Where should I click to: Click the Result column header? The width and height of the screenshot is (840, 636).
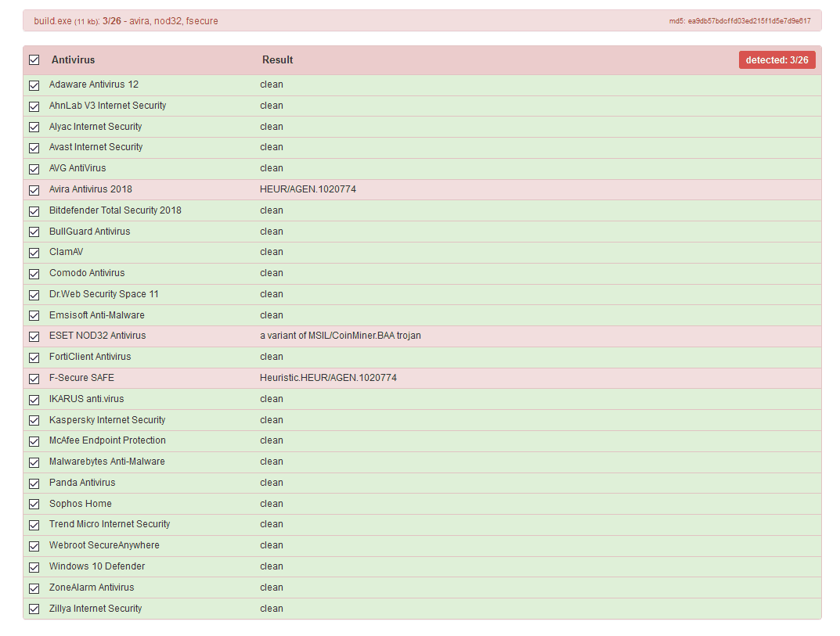click(277, 60)
